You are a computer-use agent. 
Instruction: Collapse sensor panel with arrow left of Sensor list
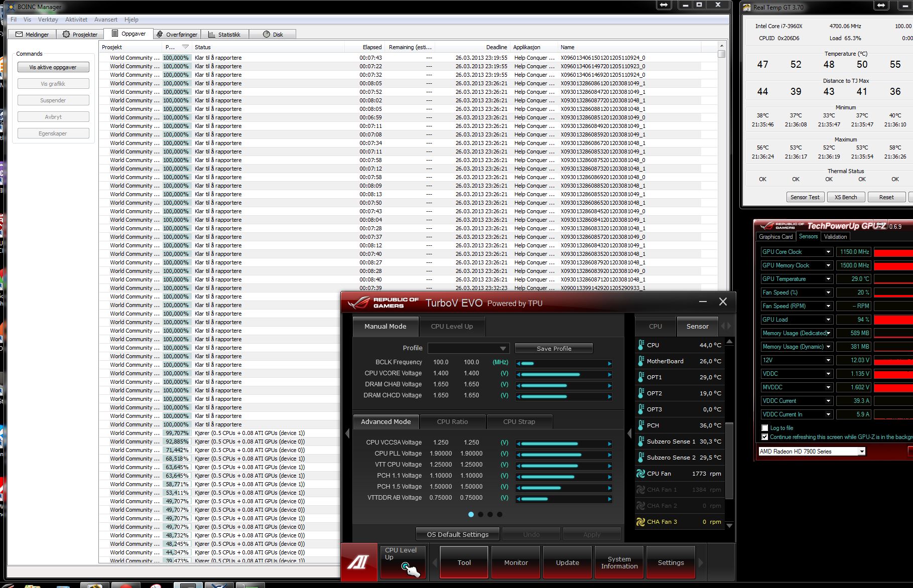coord(629,433)
